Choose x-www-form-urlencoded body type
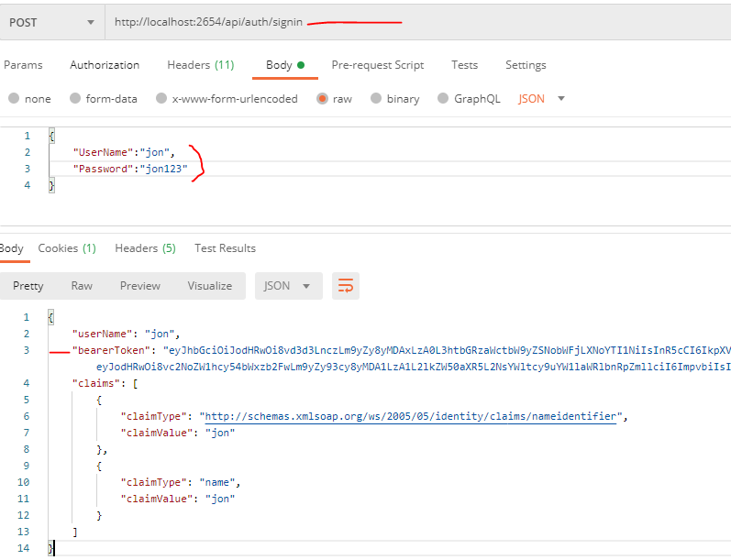731x560 pixels. click(161, 99)
